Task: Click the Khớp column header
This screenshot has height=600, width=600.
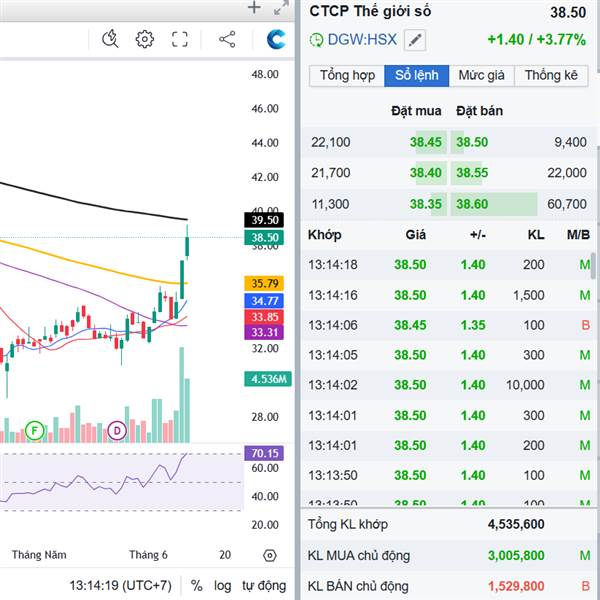Action: pyautogui.click(x=324, y=235)
